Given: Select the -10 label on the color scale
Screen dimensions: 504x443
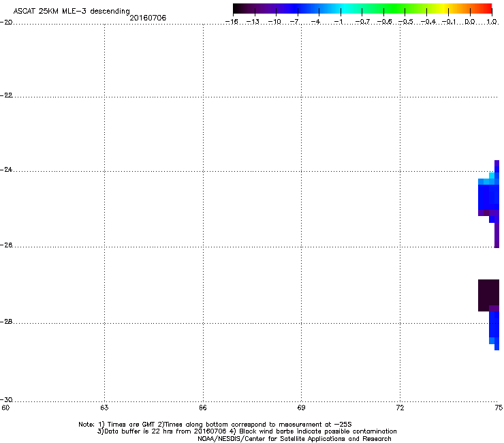Looking at the screenshot, I should (x=274, y=22).
